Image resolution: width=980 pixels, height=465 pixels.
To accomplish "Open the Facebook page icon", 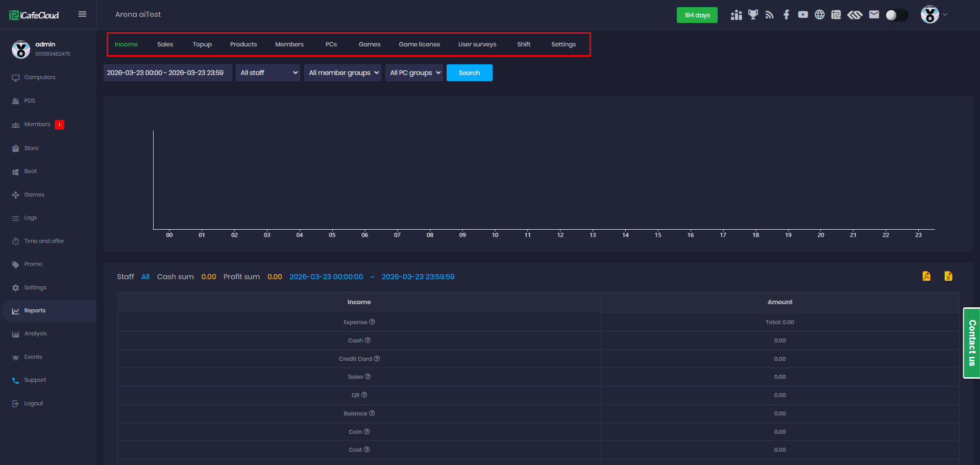I will [787, 15].
